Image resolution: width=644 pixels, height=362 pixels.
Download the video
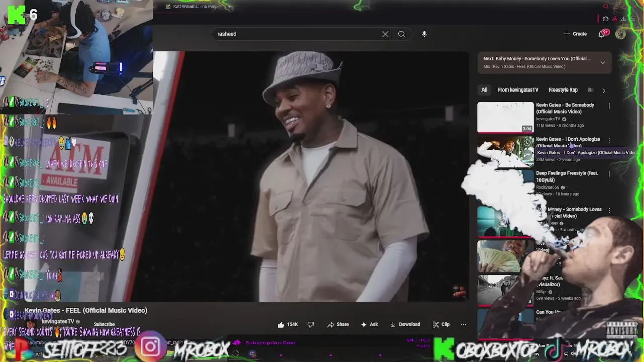[x=406, y=325]
